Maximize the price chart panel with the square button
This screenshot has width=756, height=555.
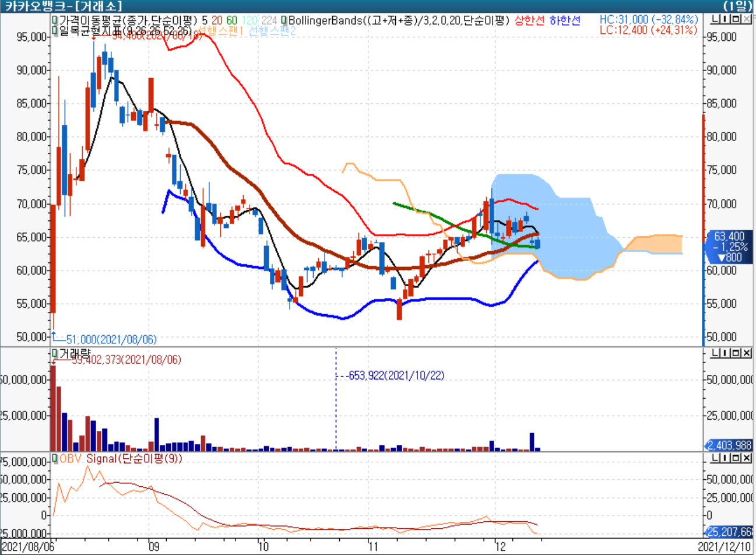click(x=736, y=19)
